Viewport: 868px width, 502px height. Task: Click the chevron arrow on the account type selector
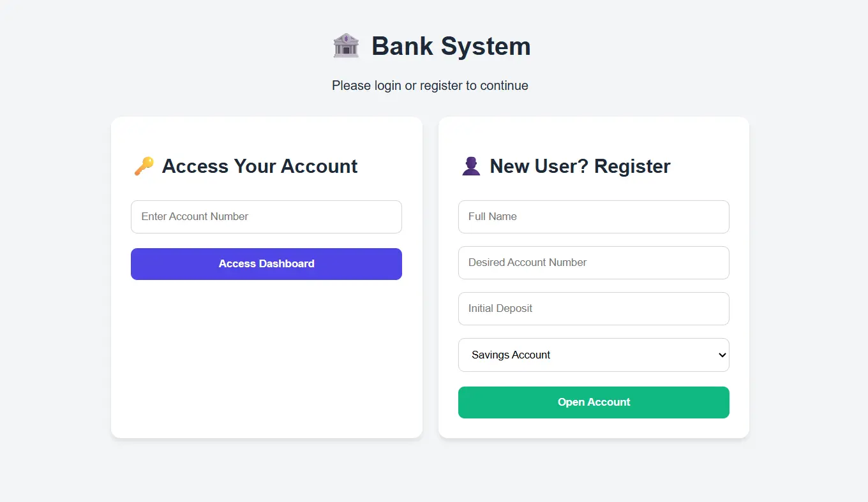click(721, 355)
